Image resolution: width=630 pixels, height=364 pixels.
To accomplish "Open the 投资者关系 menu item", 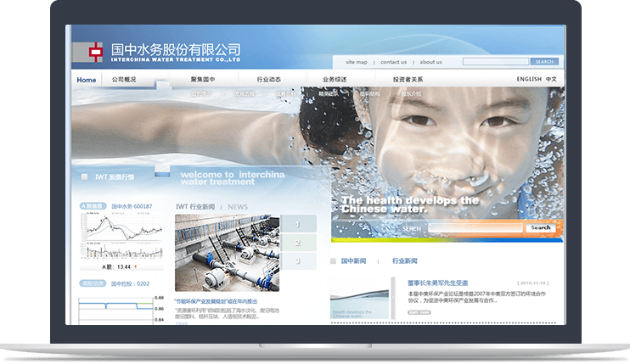I will point(408,80).
